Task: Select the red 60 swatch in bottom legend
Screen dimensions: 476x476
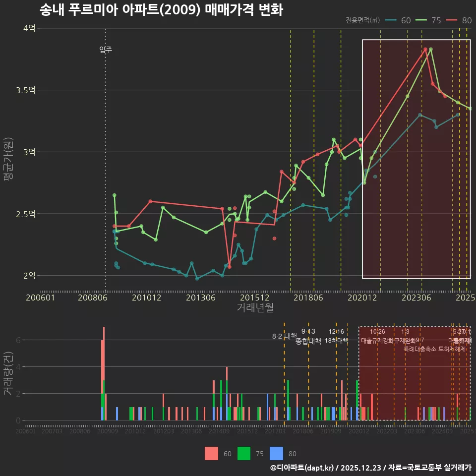Action: tap(211, 453)
